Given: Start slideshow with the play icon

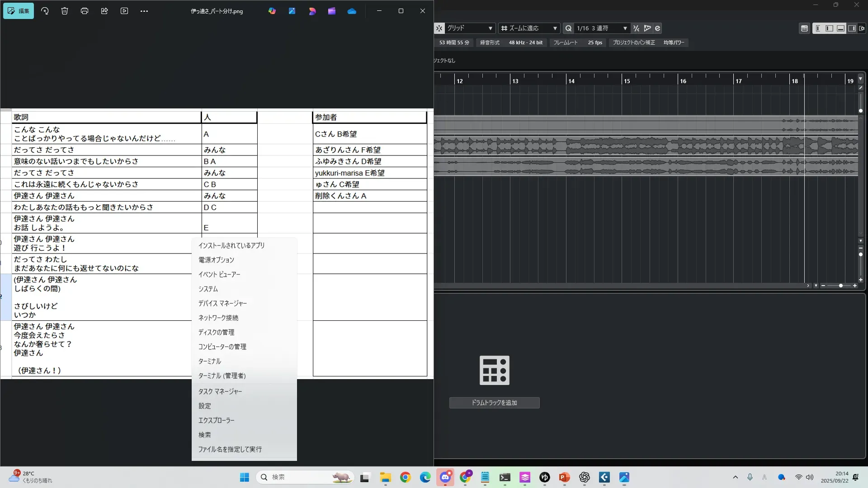Looking at the screenshot, I should click(x=124, y=11).
